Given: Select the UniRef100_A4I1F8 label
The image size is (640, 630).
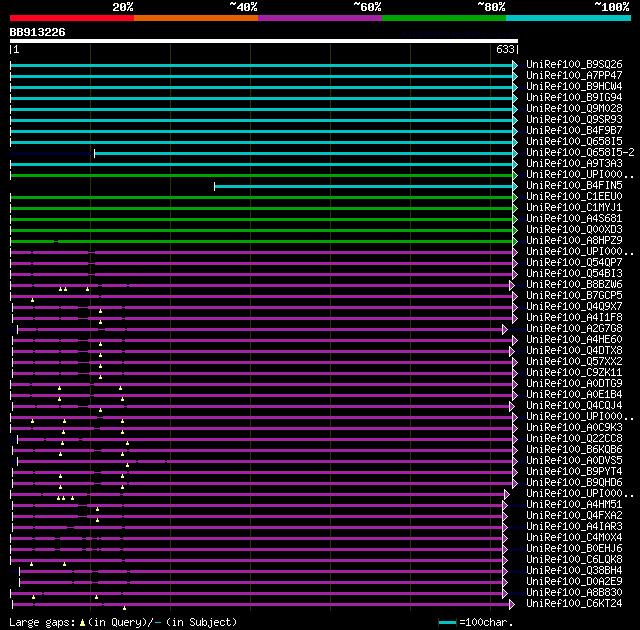Looking at the screenshot, I should coord(574,318).
